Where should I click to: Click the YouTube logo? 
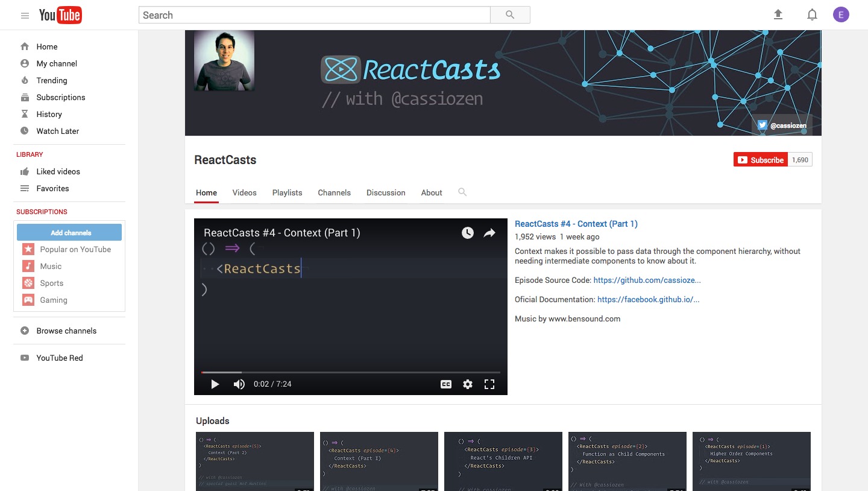[x=60, y=14]
